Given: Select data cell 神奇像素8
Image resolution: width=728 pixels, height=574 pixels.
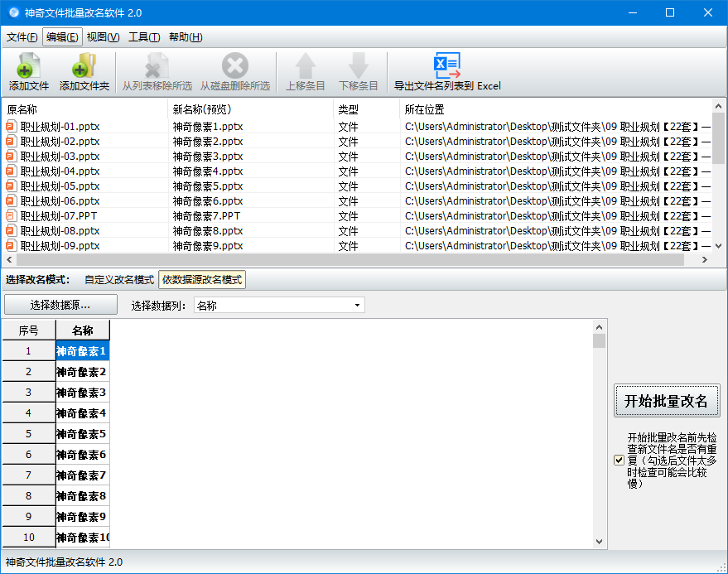Looking at the screenshot, I should [x=83, y=496].
